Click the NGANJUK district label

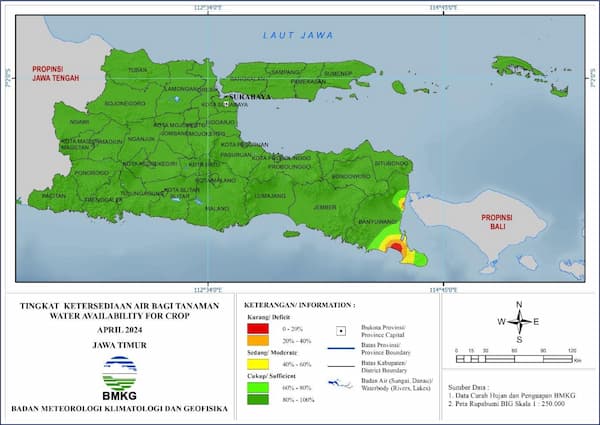pos(141,139)
